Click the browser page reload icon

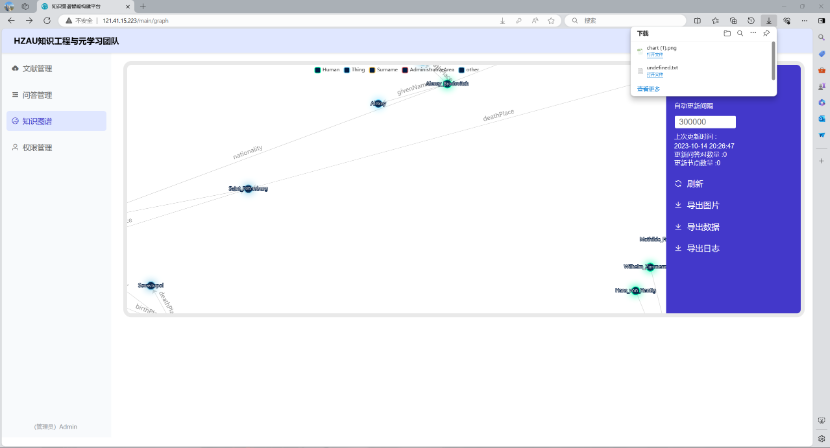click(x=46, y=20)
